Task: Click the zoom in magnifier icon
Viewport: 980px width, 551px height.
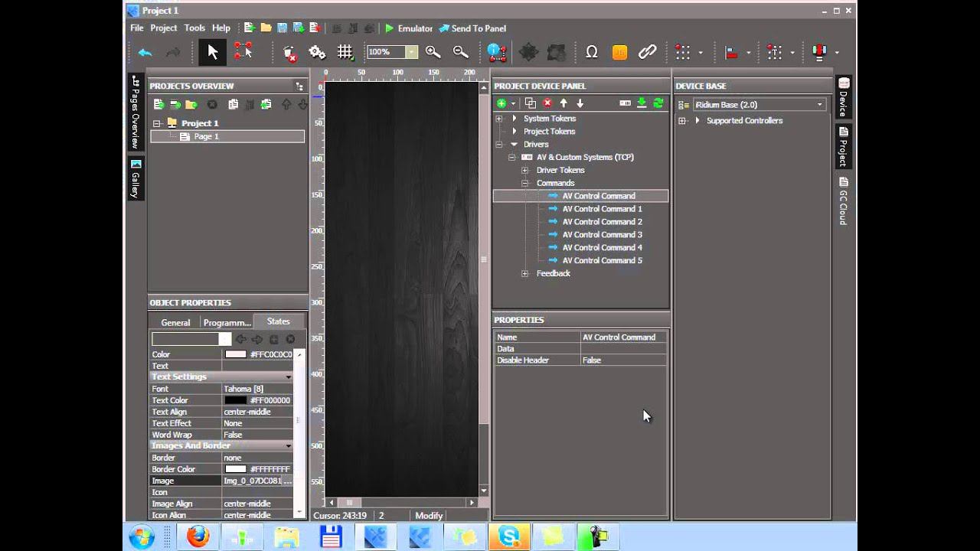Action: click(x=433, y=52)
